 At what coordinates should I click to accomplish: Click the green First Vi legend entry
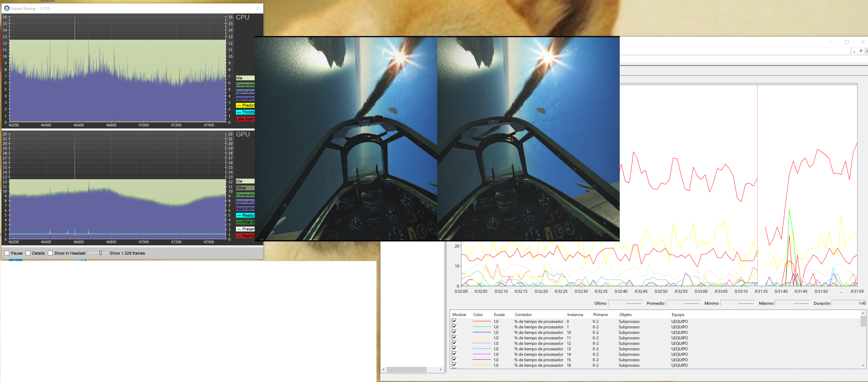click(x=245, y=222)
